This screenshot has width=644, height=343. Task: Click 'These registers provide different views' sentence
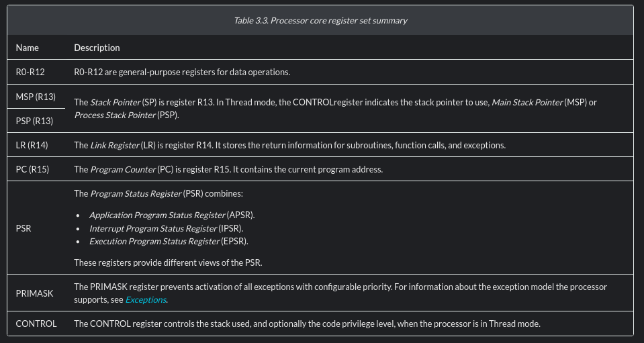click(168, 262)
